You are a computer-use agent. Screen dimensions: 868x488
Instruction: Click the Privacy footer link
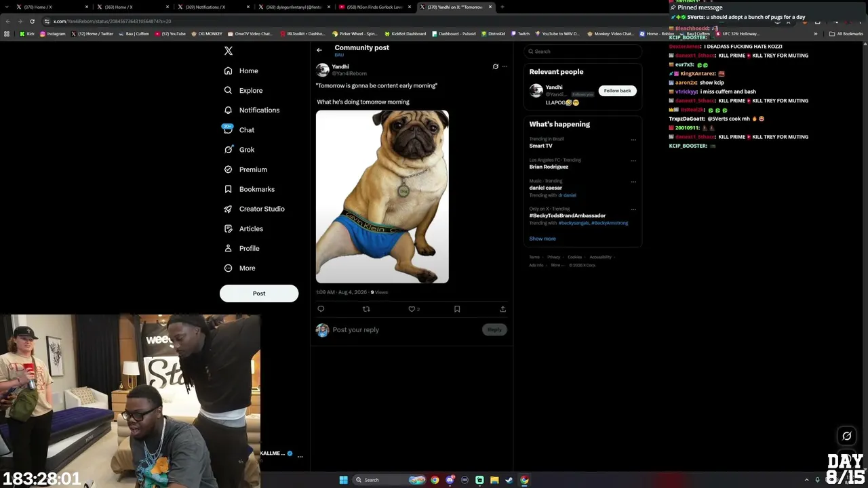[x=554, y=258]
